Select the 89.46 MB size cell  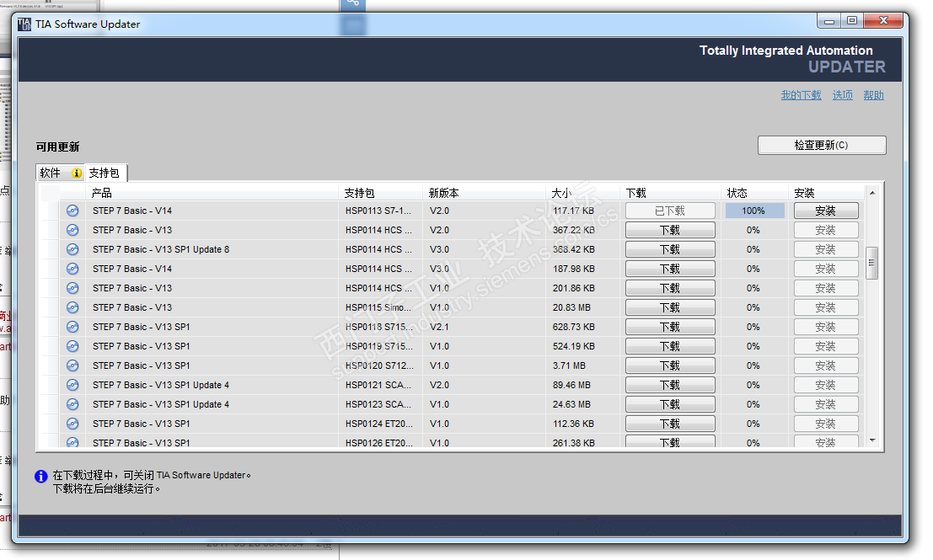coord(571,385)
